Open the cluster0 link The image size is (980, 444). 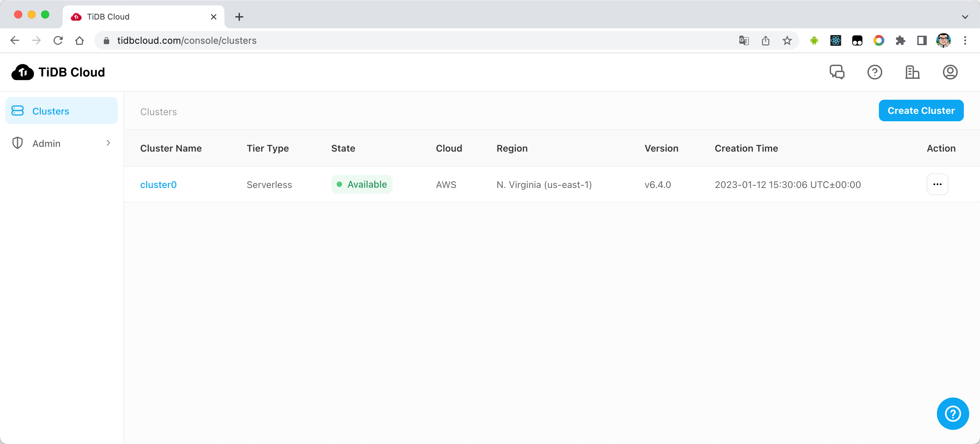click(158, 185)
